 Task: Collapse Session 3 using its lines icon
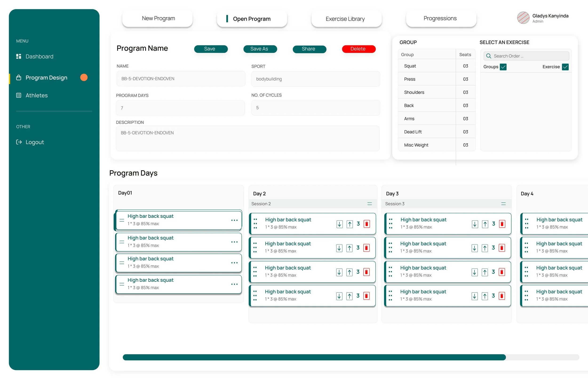[503, 204]
